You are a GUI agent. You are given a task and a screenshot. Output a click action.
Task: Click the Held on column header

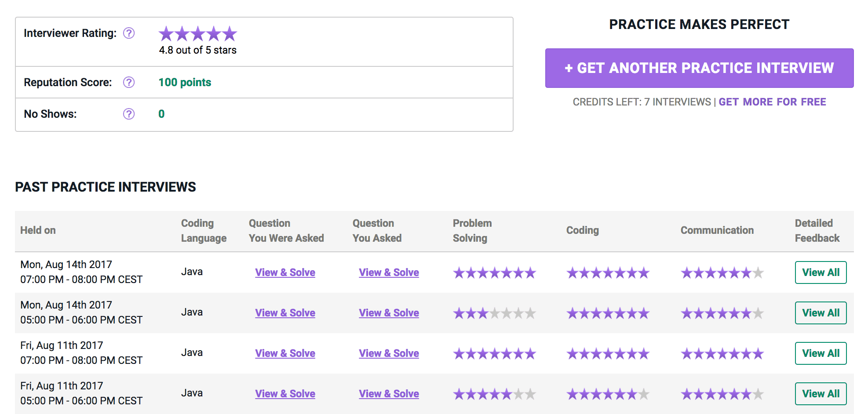(x=38, y=230)
